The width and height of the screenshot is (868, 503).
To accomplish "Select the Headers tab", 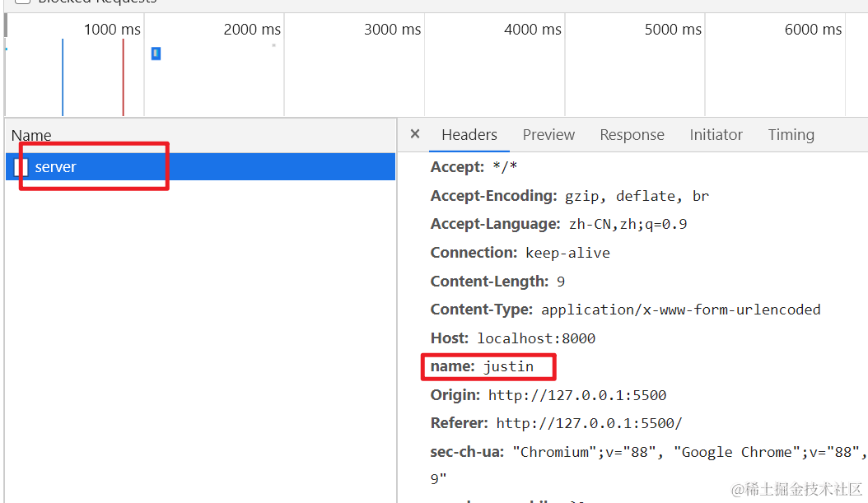I will click(469, 134).
